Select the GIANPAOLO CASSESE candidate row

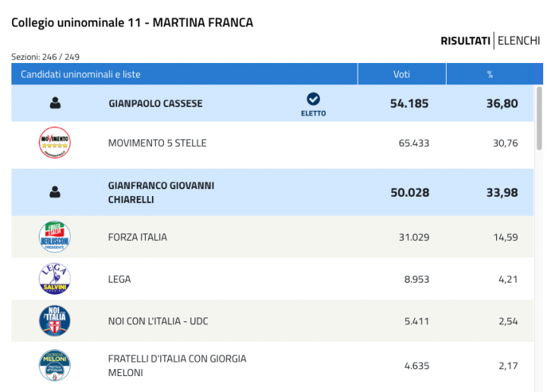[x=273, y=103]
